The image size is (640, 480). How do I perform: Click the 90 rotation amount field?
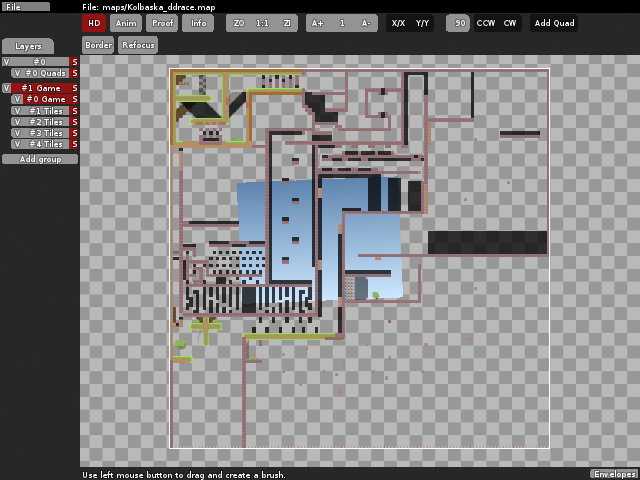tap(458, 23)
